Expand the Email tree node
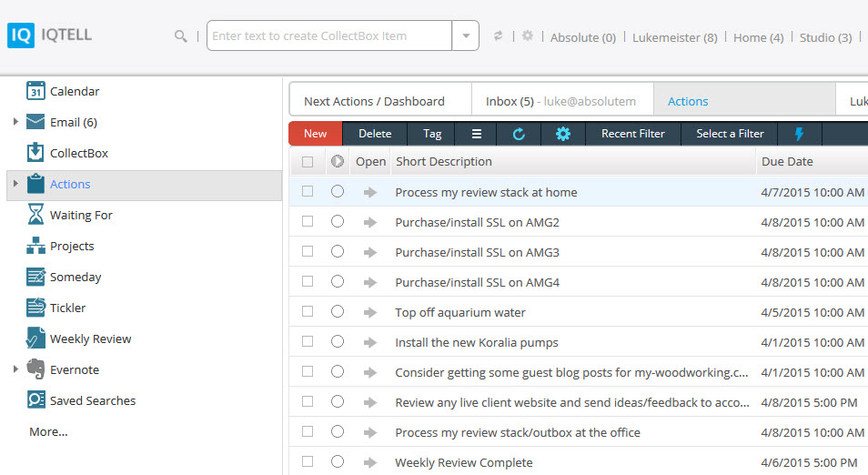Screen dimensions: 868x475 click(15, 122)
